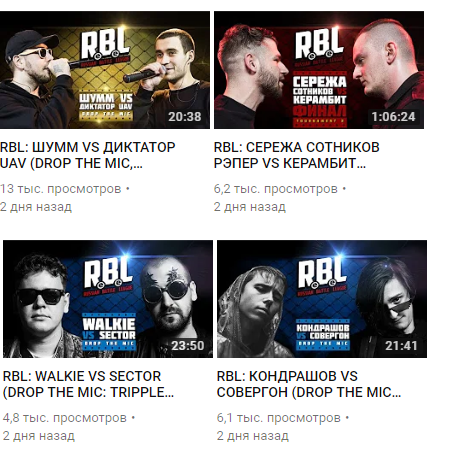The width and height of the screenshot is (455, 458).
Task: Open the ШУММ VS ДИКТАТОР UAV video thumbnail
Action: coord(105,70)
